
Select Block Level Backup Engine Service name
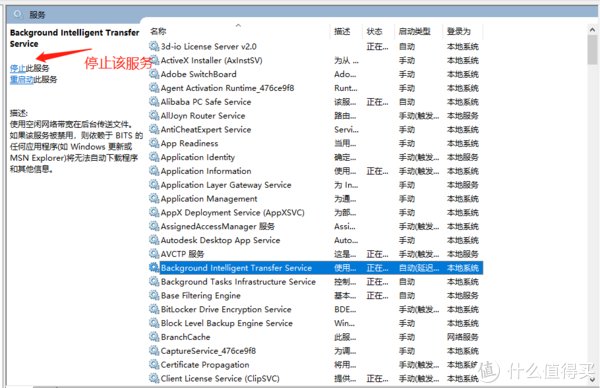(227, 323)
